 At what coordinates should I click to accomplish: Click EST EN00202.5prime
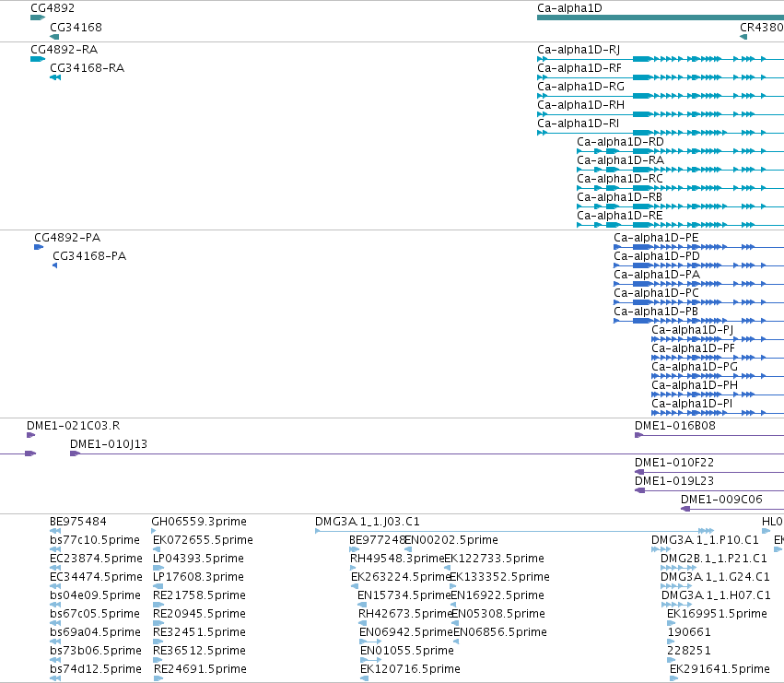[408, 549]
